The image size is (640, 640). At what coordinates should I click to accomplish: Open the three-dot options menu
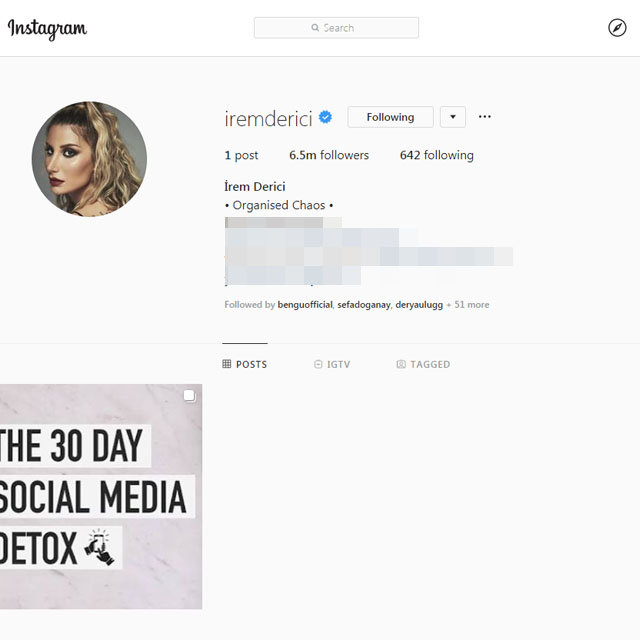tap(484, 117)
